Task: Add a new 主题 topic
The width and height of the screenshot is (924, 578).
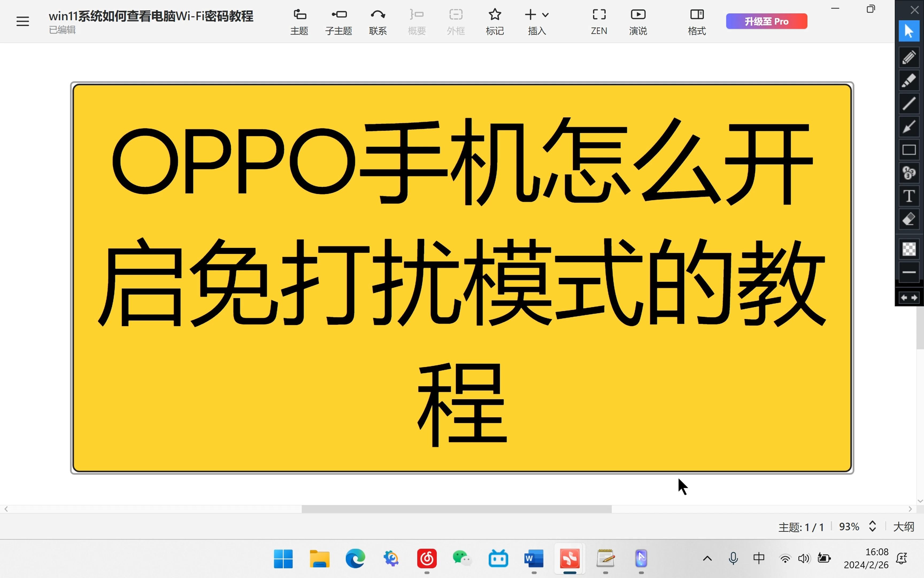Action: click(299, 22)
